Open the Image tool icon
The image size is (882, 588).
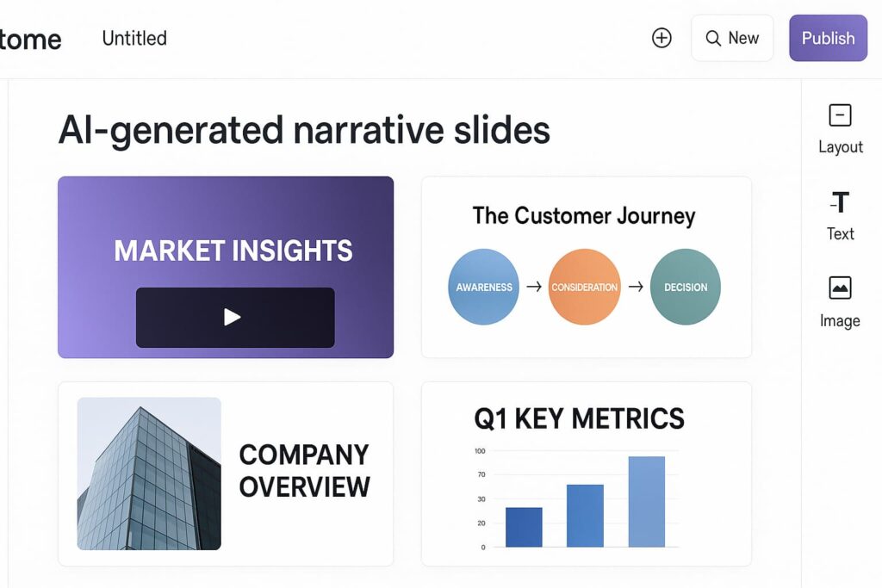[840, 288]
